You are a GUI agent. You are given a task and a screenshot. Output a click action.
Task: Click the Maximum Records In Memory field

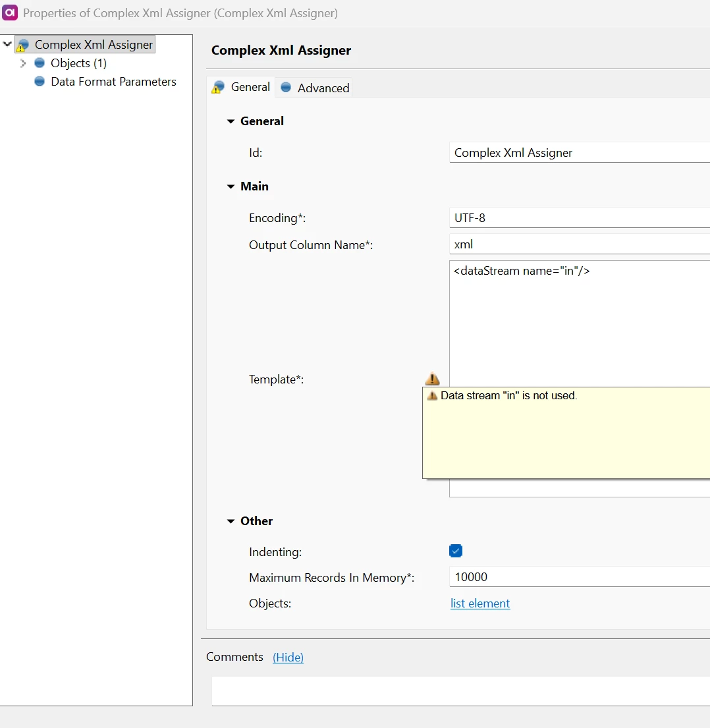point(580,577)
